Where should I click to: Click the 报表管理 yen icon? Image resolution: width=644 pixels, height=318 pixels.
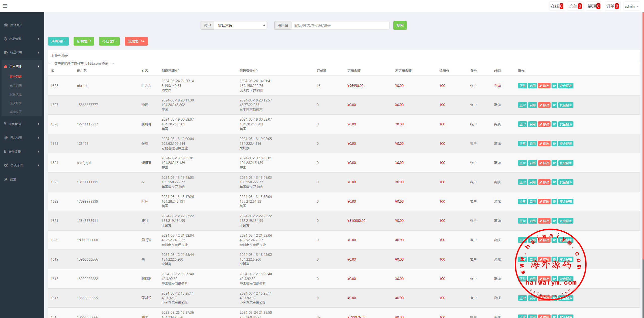tap(5, 124)
